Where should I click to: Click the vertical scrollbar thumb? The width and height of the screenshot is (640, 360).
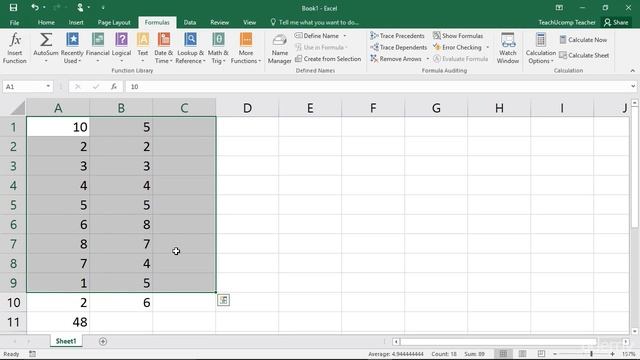(x=634, y=167)
